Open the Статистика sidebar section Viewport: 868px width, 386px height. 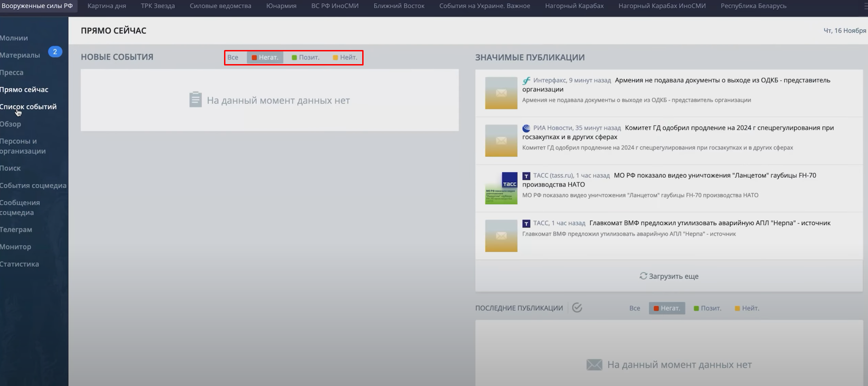click(20, 264)
